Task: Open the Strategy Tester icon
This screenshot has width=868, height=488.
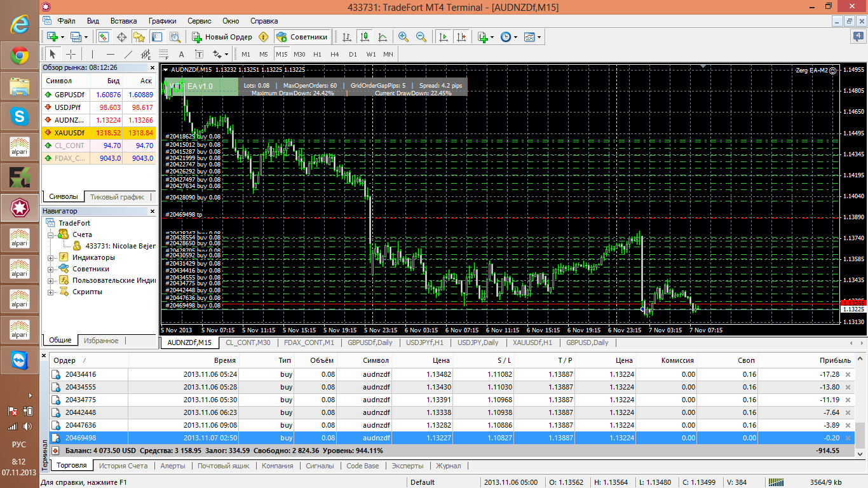Action: 174,37
